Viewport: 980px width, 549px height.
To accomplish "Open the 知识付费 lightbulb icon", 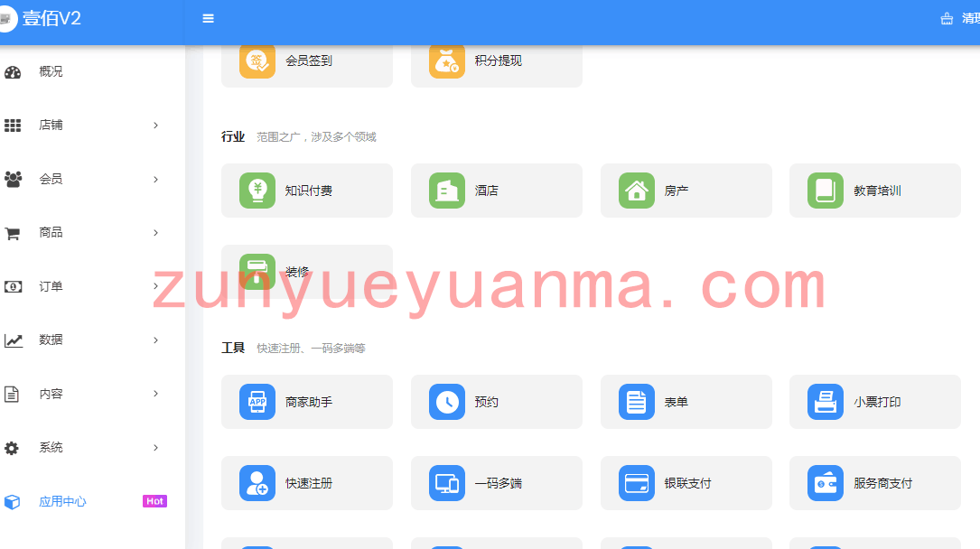I will point(257,191).
